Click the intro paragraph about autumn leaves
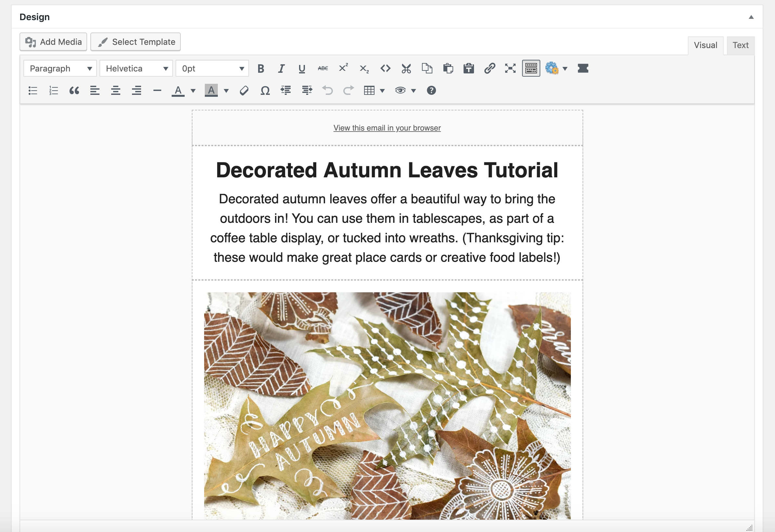Screen dimensions: 775x532 [x=387, y=228]
